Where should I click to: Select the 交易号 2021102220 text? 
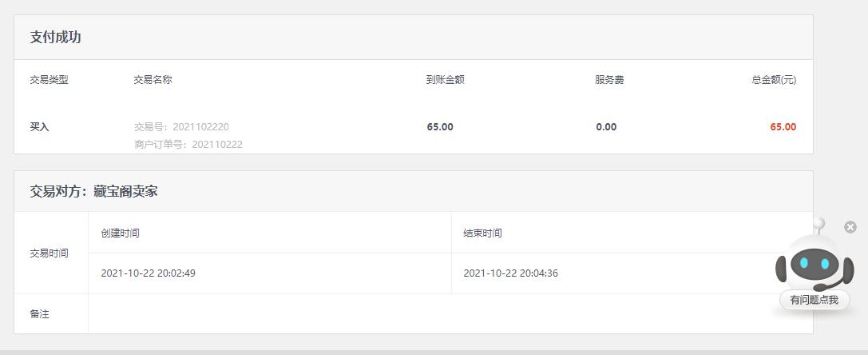[181, 127]
